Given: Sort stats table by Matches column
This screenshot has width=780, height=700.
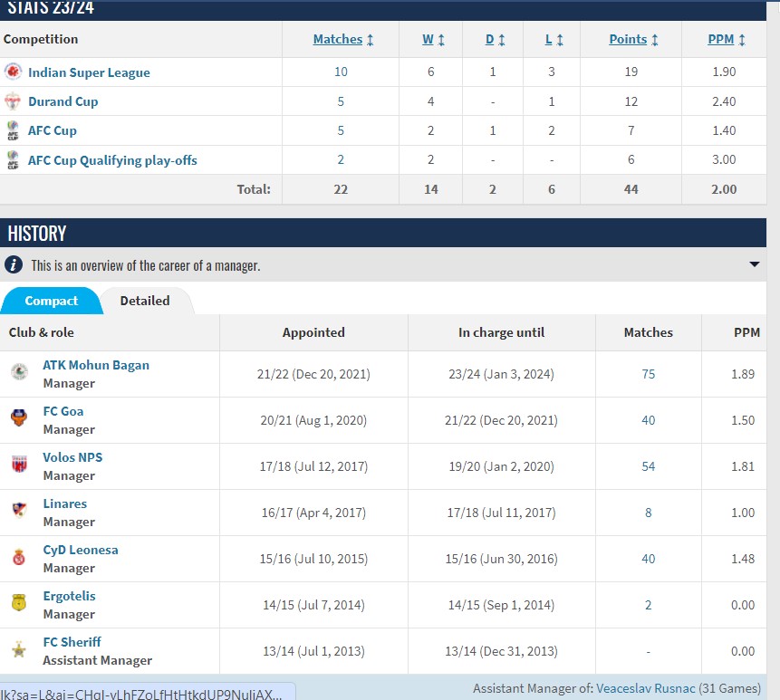Looking at the screenshot, I should (343, 39).
